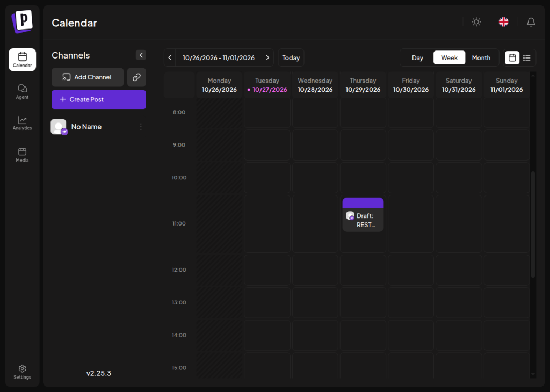
Task: Open the No Name channel options menu
Action: [x=141, y=127]
